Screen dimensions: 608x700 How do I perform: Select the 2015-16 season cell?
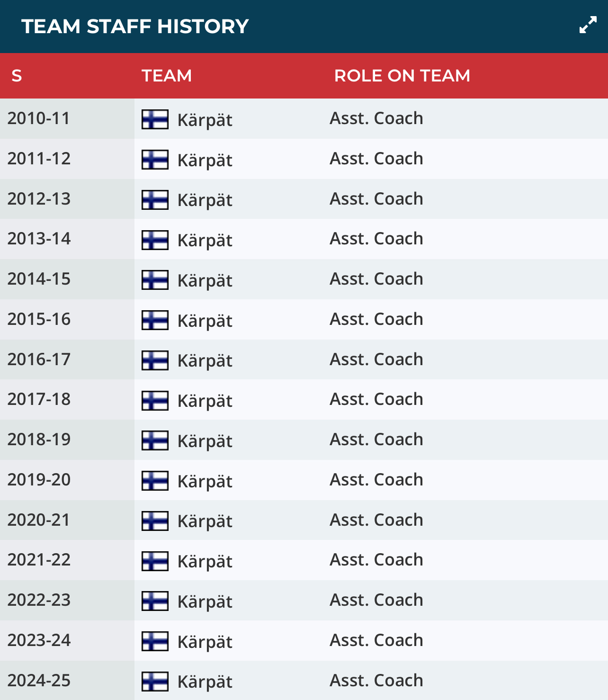pos(39,319)
